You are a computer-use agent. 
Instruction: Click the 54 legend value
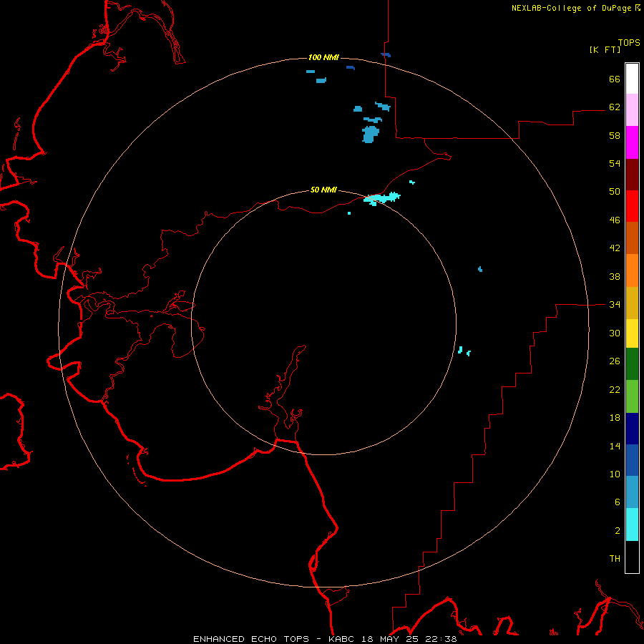click(x=615, y=163)
